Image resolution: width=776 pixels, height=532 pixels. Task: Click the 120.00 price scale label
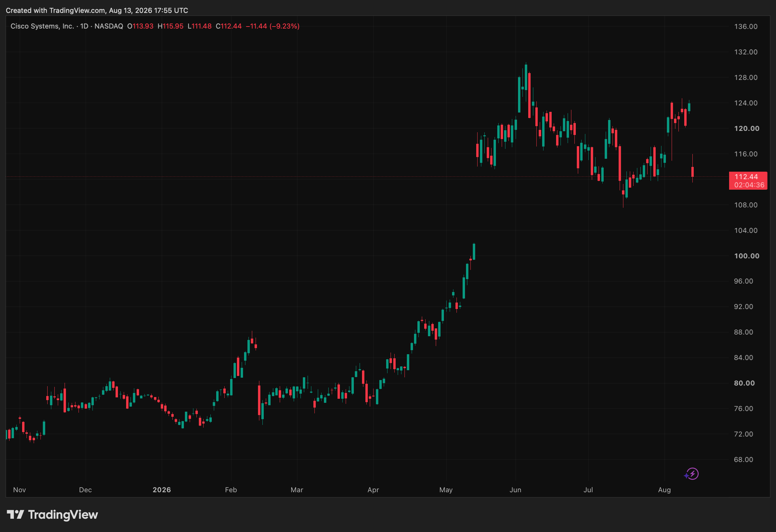pyautogui.click(x=747, y=128)
